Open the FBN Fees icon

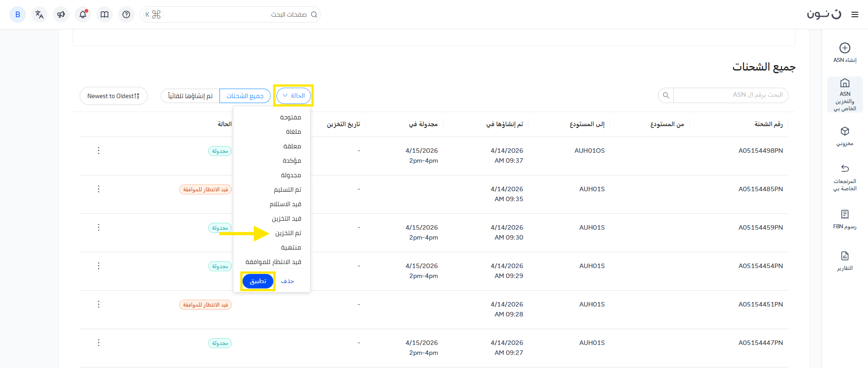pos(844,214)
